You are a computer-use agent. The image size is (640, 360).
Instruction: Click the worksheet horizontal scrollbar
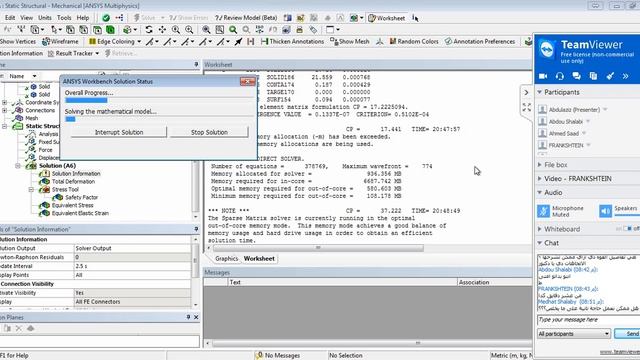tap(318, 248)
